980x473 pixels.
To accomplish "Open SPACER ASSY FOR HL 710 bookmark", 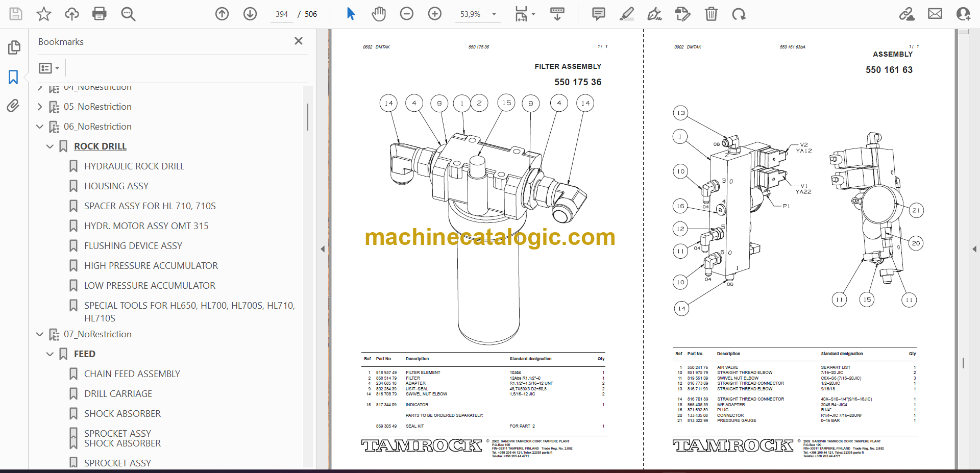I will click(150, 206).
